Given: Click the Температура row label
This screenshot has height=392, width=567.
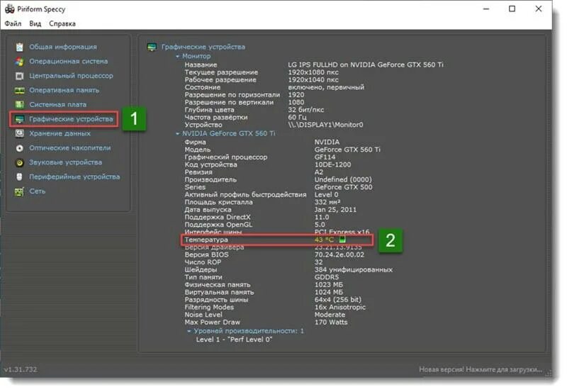Looking at the screenshot, I should (206, 240).
